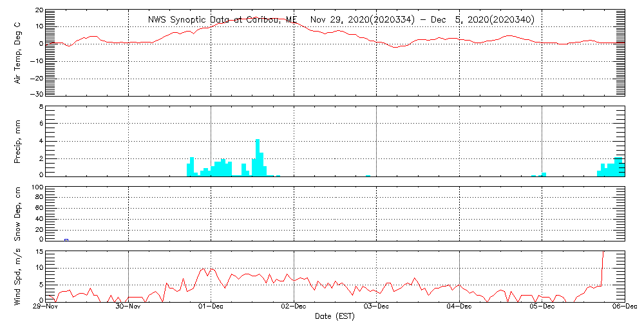Viewport: 644px width, 322px height.
Task: Select the 03-Dec date tick label
Action: 377,308
